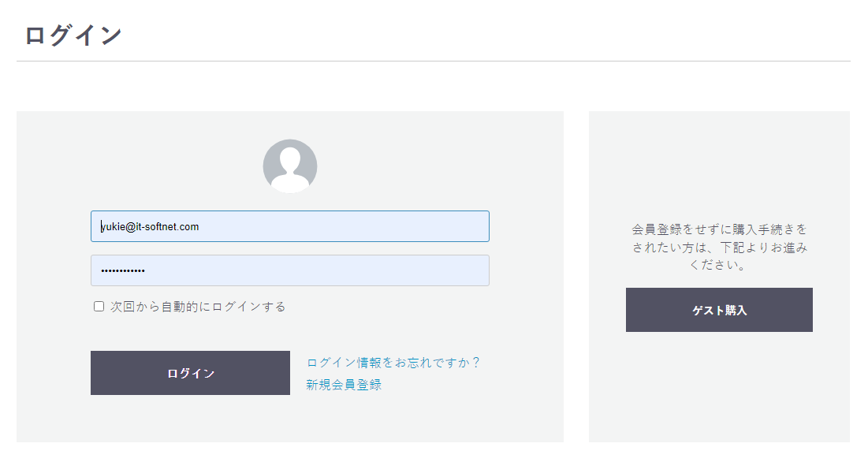The width and height of the screenshot is (868, 462).
Task: Click the 会員登録をせずに購入手続き guest description text
Action: (719, 247)
